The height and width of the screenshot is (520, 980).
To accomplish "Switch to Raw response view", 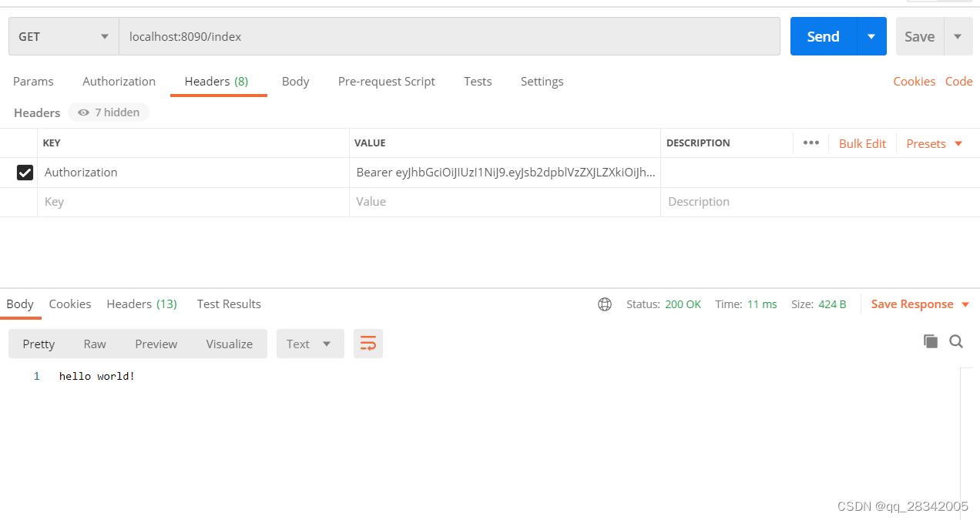I will (x=95, y=344).
